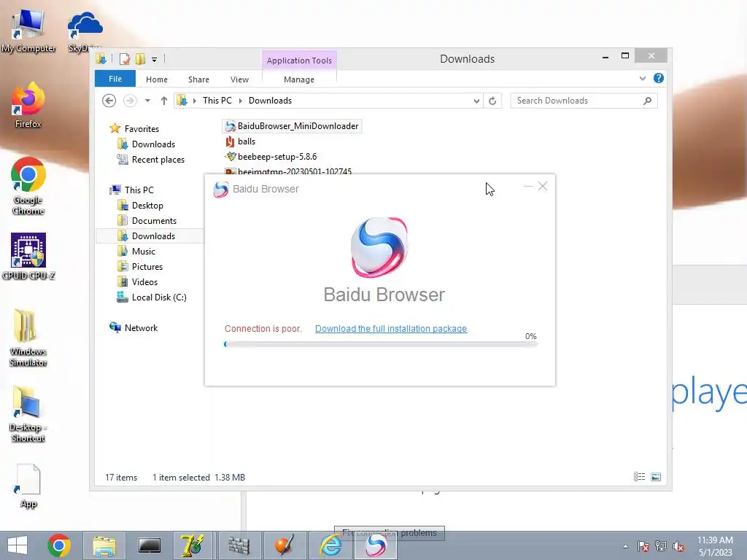Launch Internet Explorer from taskbar

click(x=330, y=545)
